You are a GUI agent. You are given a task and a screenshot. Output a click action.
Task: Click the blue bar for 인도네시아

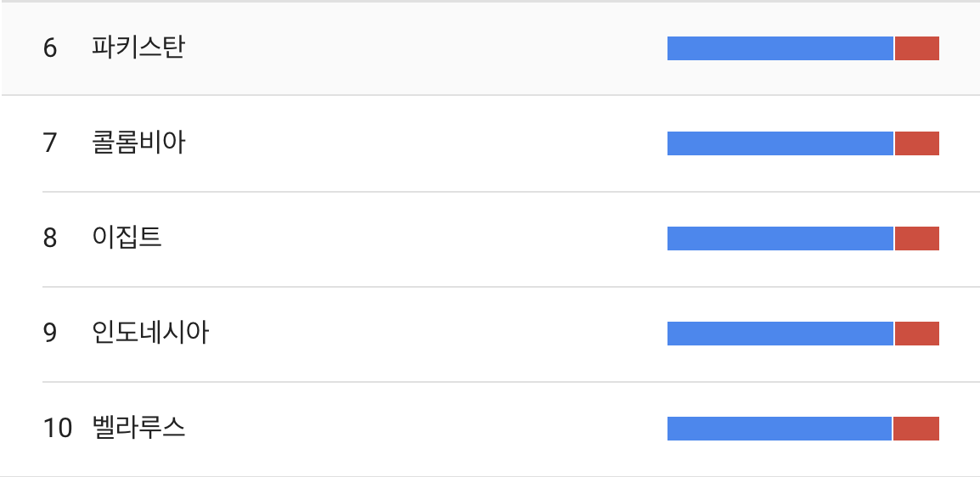tap(780, 334)
